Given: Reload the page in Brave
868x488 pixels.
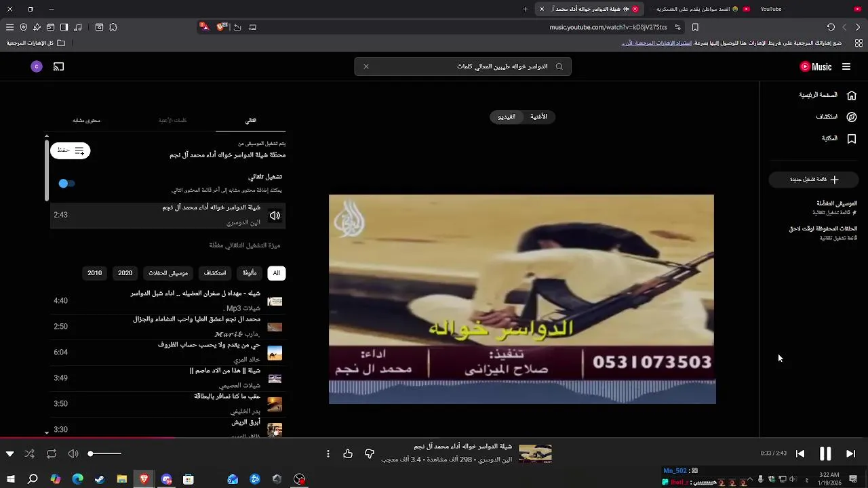Looking at the screenshot, I should pyautogui.click(x=831, y=27).
